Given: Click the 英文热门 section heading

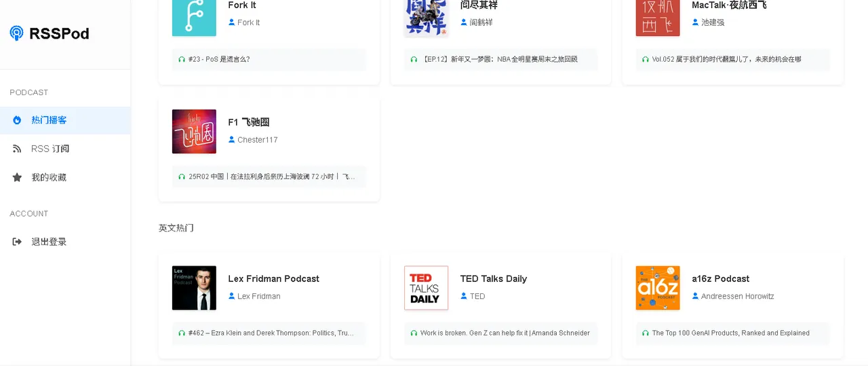Looking at the screenshot, I should [176, 227].
